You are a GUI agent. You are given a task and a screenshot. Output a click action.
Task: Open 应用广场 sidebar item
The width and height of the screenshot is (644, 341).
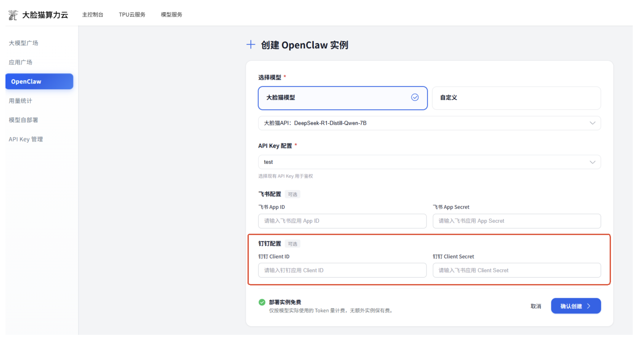(x=21, y=62)
